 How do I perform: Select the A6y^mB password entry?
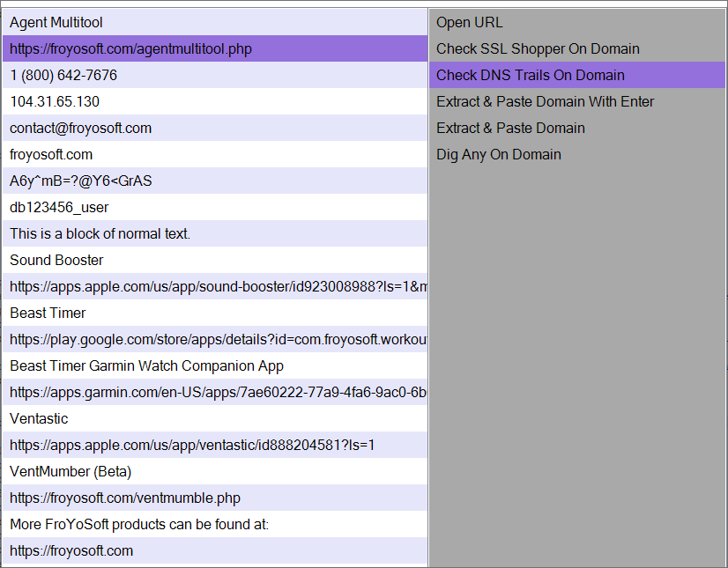tap(215, 181)
